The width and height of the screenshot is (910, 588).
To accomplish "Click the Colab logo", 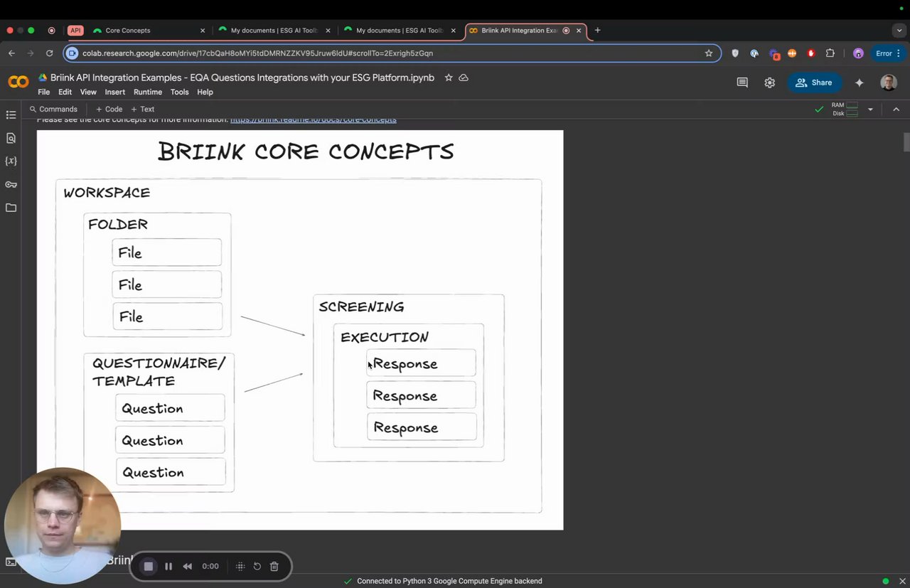I will tap(18, 82).
